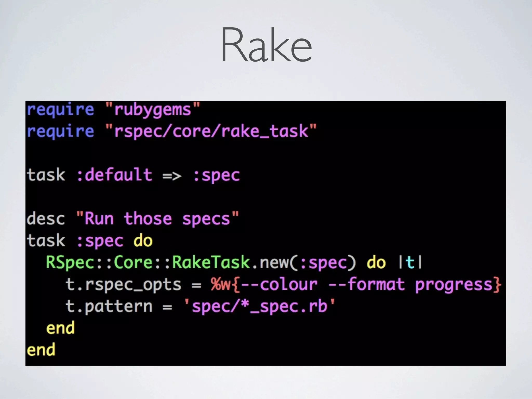This screenshot has height=399, width=532.
Task: Click the string "rspec/core/rake_task"
Action: (211, 131)
